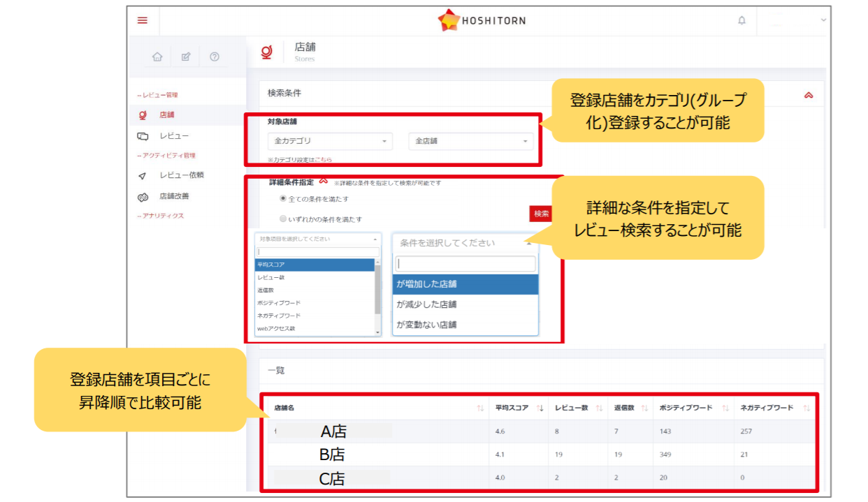Click the edit pencil icon in sidebar
Viewport: 868px width, 502px height.
(x=186, y=57)
